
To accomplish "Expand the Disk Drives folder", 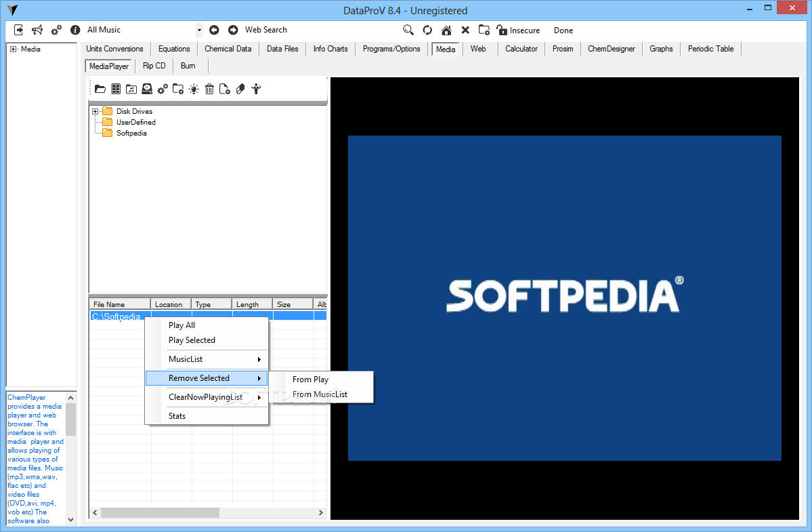I will click(95, 111).
